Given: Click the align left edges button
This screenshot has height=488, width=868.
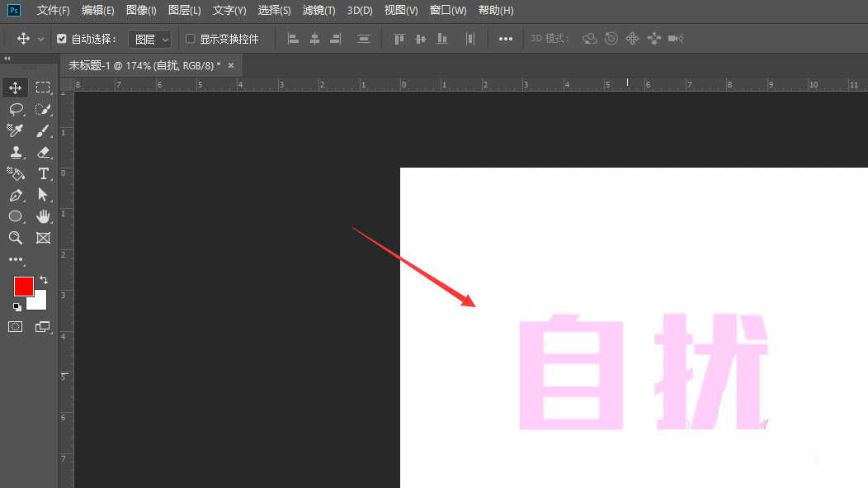Looking at the screenshot, I should tap(293, 38).
